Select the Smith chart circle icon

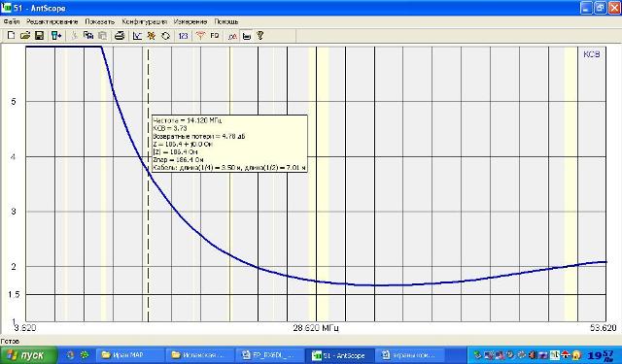coord(166,36)
